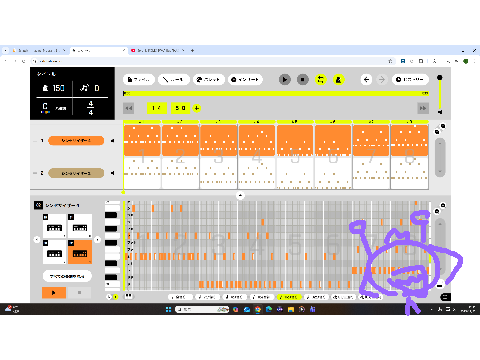Choose the highlighted orange instrument thumbnail
Screen dimensions: 480x360
[x=80, y=252]
